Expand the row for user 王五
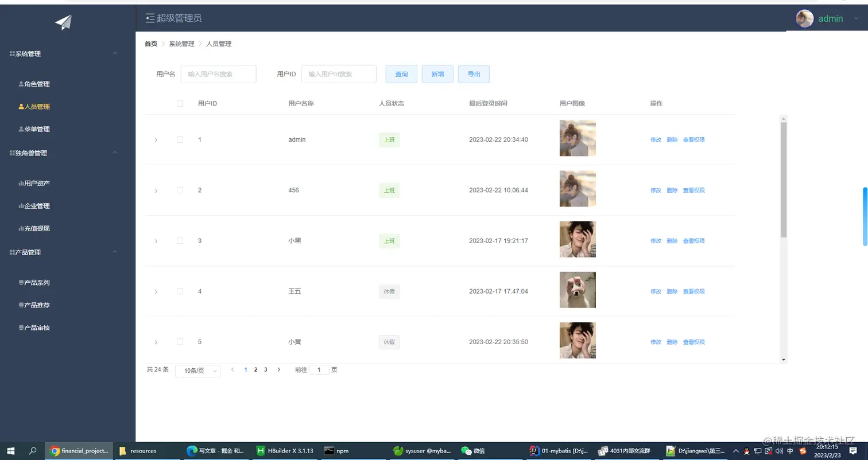Viewport: 868px width, 460px height. 156,292
